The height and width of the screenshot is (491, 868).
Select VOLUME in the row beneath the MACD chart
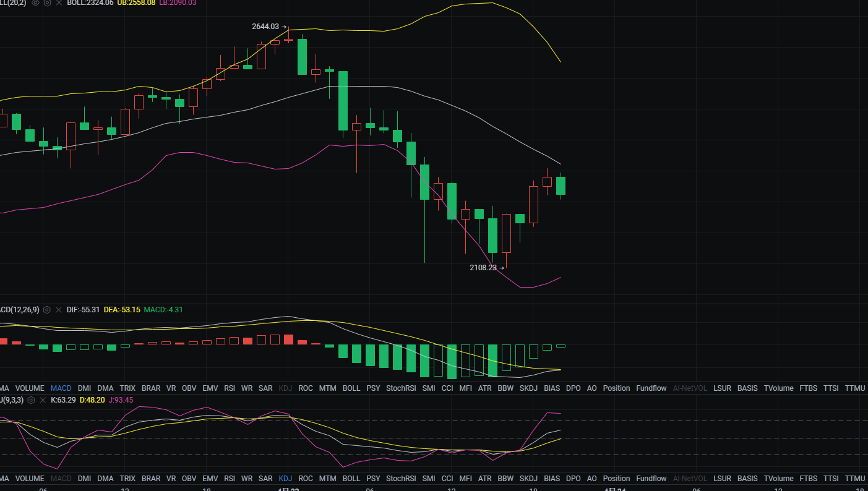[30, 388]
